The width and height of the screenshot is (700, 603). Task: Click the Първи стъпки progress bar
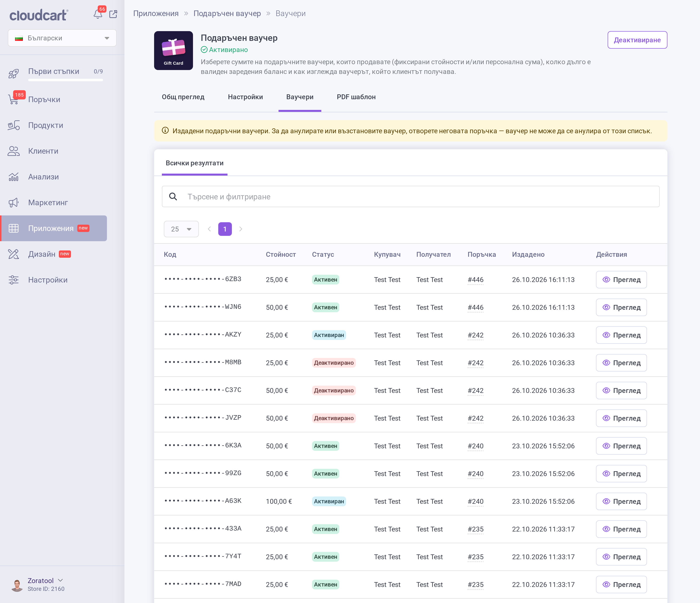[66, 80]
